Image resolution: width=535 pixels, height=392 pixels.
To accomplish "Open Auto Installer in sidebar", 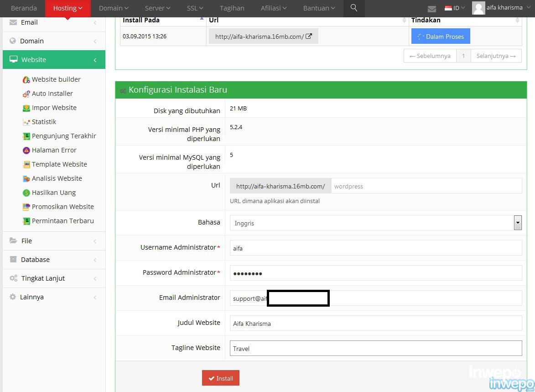I will (x=52, y=94).
